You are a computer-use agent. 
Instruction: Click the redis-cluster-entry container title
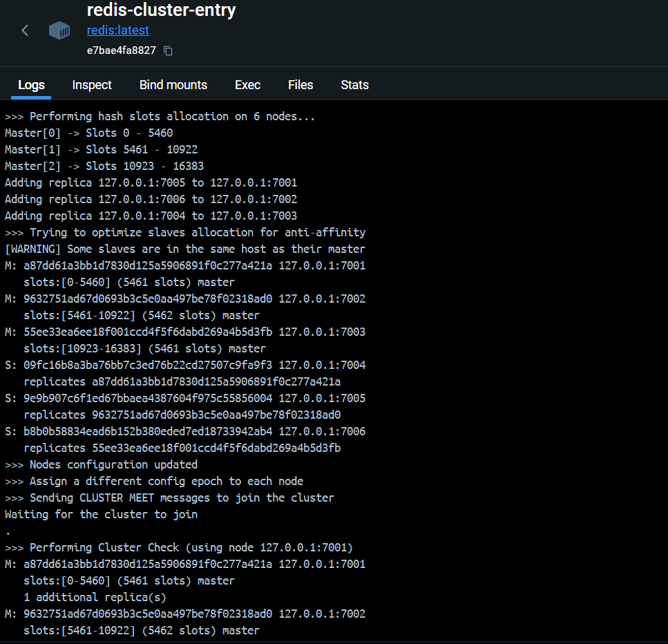pyautogui.click(x=161, y=10)
